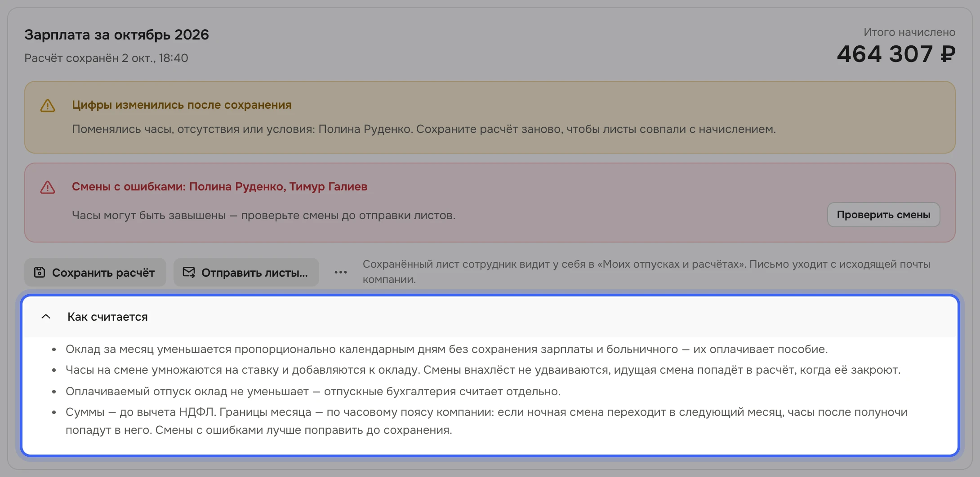Click «Часы могут быть завышены» message
This screenshot has height=477, width=980.
[263, 215]
